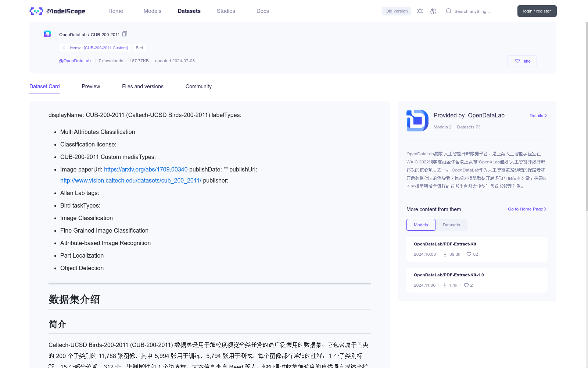588x368 pixels.
Task: Click the Datasets 73 count
Action: click(x=469, y=127)
